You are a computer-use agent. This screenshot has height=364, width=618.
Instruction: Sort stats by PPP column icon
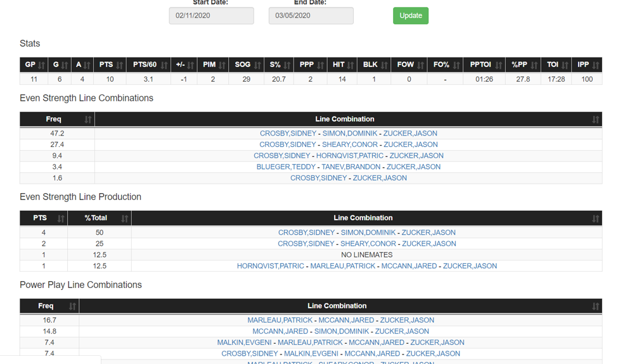[x=321, y=65]
